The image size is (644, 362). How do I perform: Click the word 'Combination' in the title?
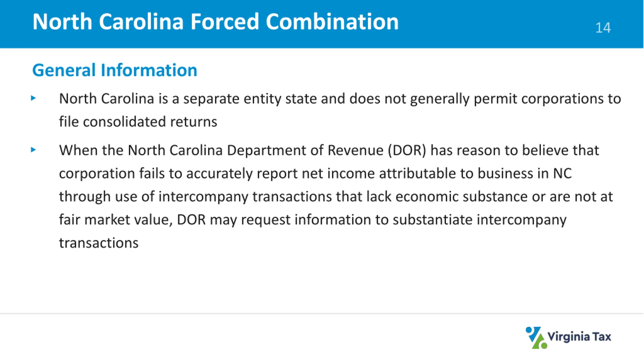coord(332,22)
